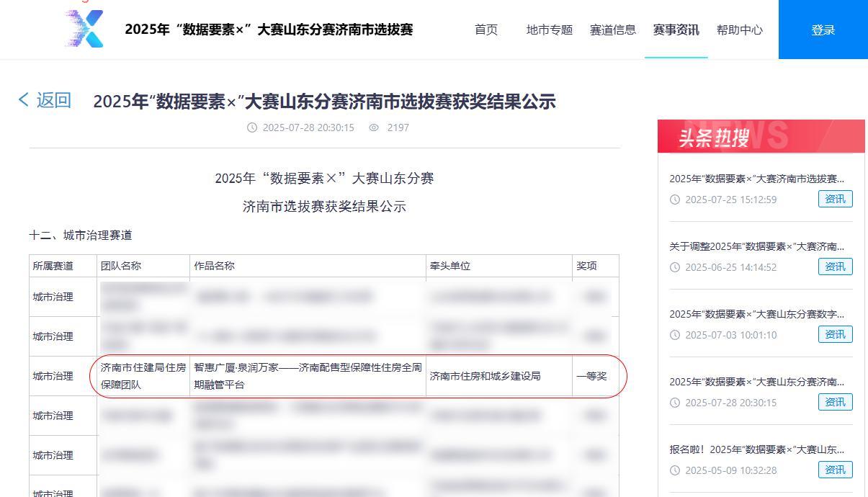
Task: Click the X logo in the header
Action: [85, 29]
